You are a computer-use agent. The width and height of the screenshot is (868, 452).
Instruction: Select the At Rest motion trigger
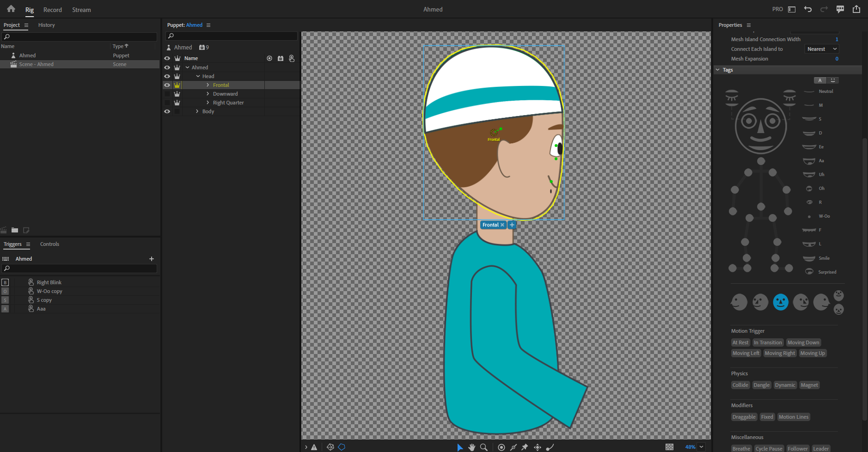point(740,342)
